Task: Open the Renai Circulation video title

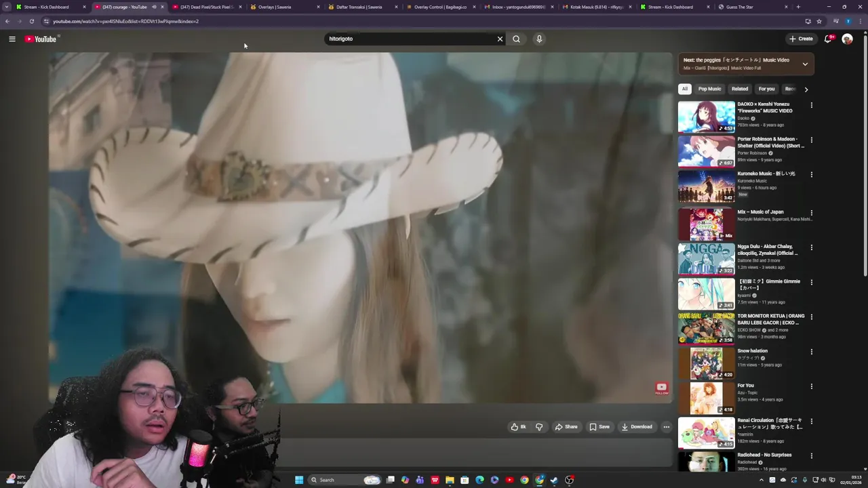Action: 770,424
